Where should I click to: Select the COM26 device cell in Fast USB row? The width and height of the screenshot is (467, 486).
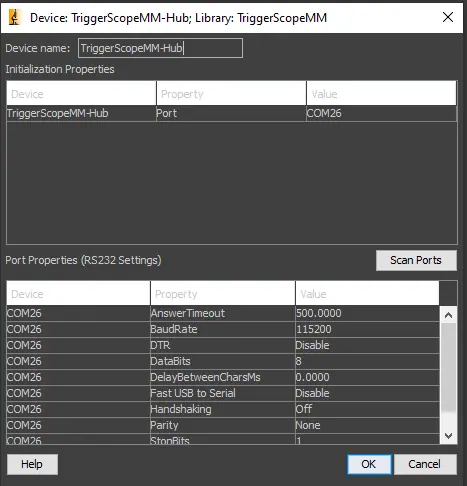click(x=78, y=393)
